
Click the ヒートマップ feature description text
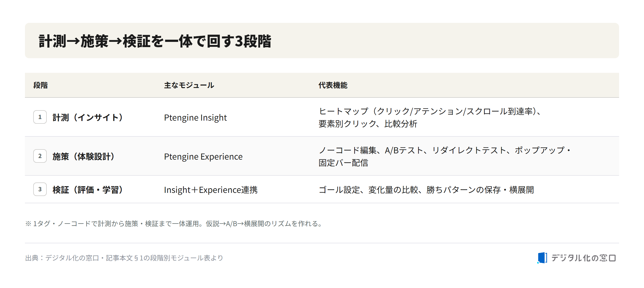430,117
